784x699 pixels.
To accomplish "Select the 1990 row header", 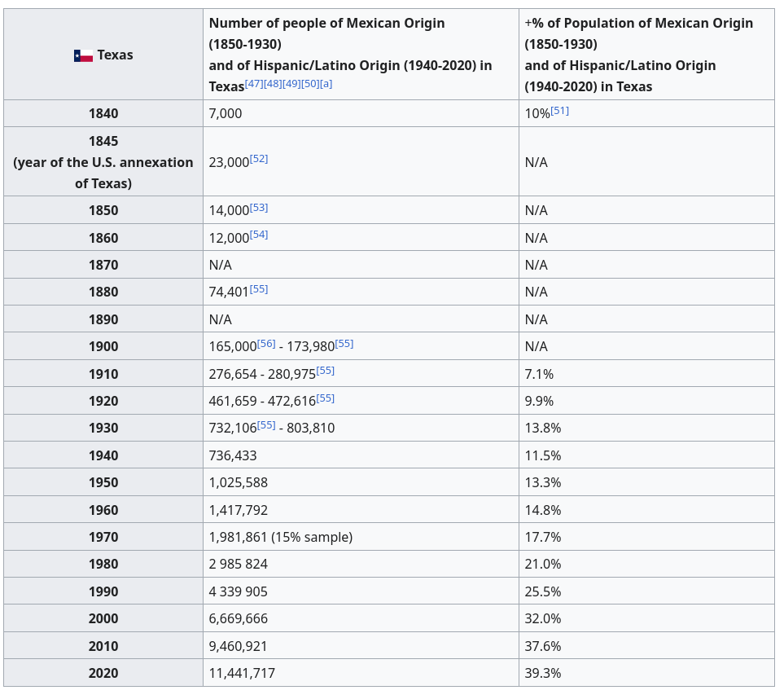I will pyautogui.click(x=103, y=591).
